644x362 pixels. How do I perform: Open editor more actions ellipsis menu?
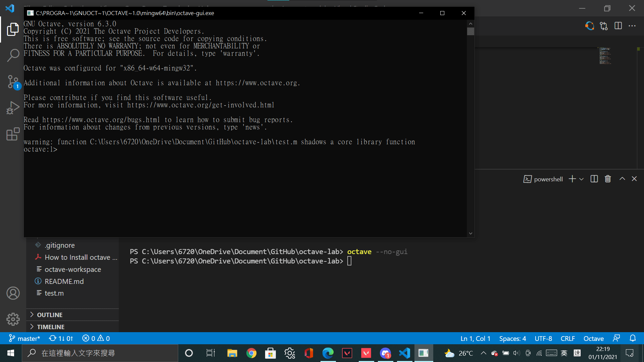[x=632, y=26]
